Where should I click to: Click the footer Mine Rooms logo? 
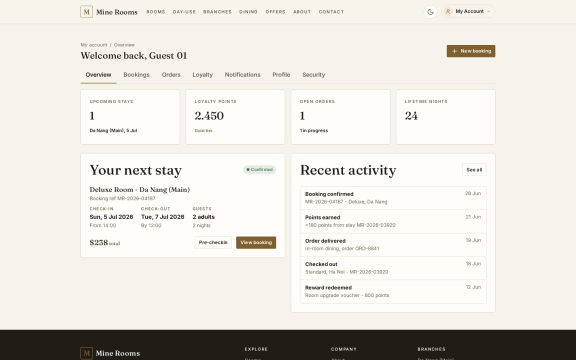[110, 353]
